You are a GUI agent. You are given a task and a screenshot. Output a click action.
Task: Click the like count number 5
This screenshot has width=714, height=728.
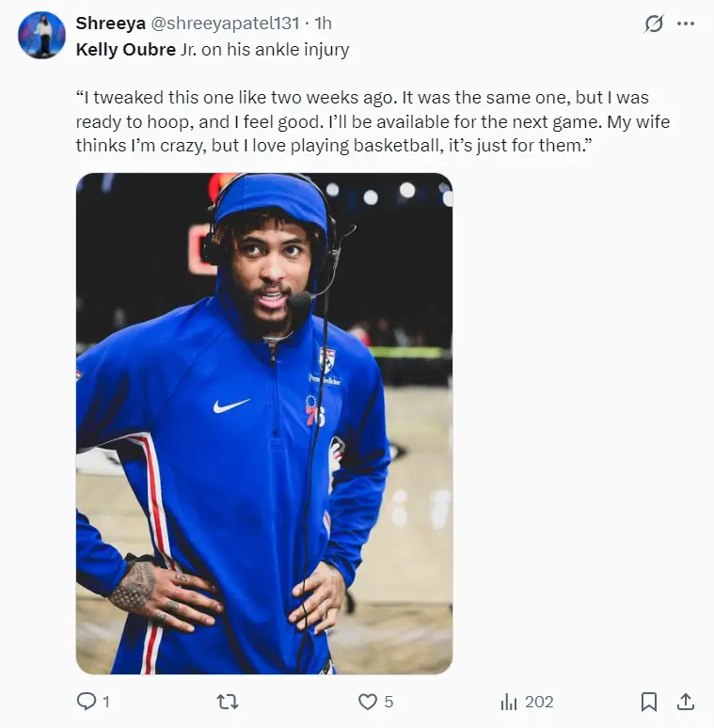click(x=389, y=702)
